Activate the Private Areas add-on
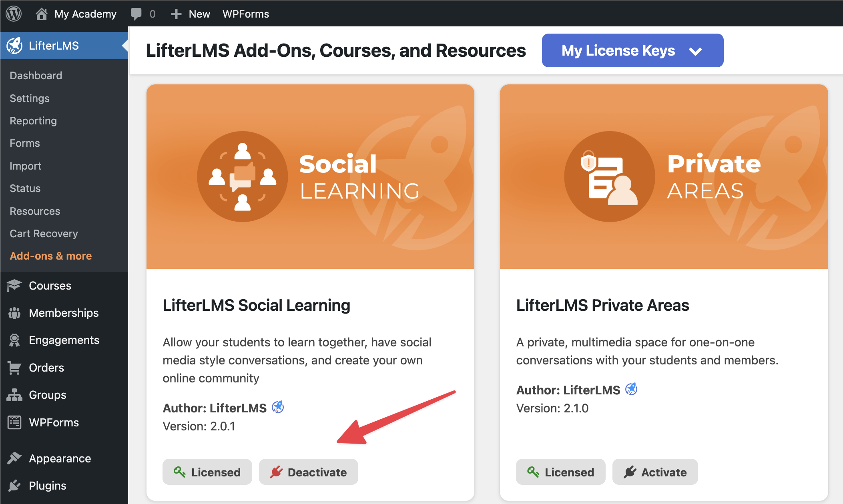The width and height of the screenshot is (843, 504). (x=655, y=472)
